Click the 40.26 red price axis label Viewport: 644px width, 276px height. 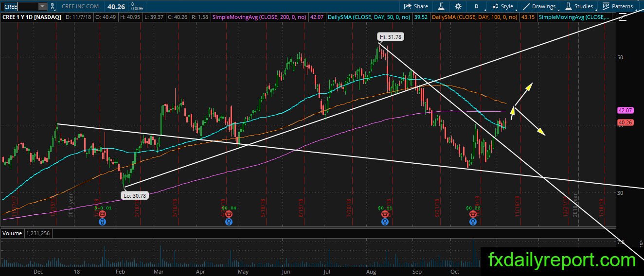(x=625, y=123)
